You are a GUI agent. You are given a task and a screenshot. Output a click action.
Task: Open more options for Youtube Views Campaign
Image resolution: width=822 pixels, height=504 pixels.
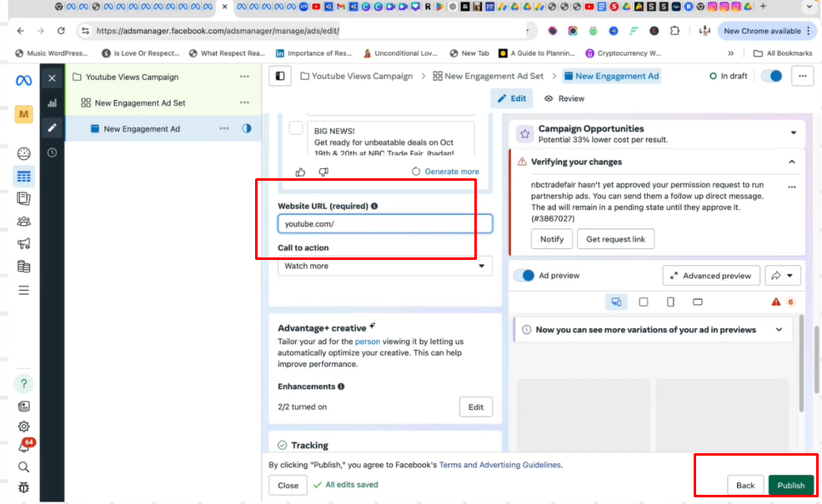(x=244, y=77)
